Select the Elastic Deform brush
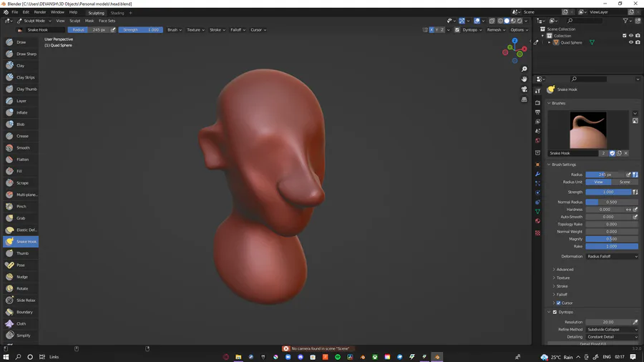This screenshot has width=644, height=362. 21,230
